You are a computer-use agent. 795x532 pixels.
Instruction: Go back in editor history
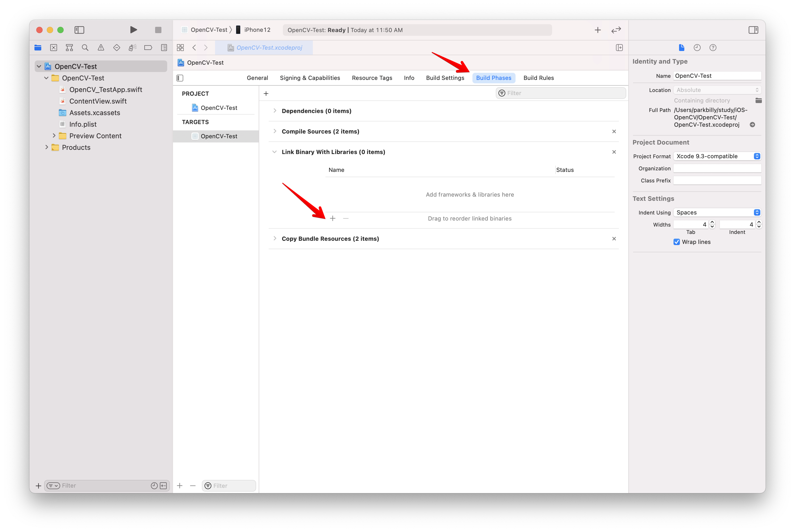click(x=194, y=48)
